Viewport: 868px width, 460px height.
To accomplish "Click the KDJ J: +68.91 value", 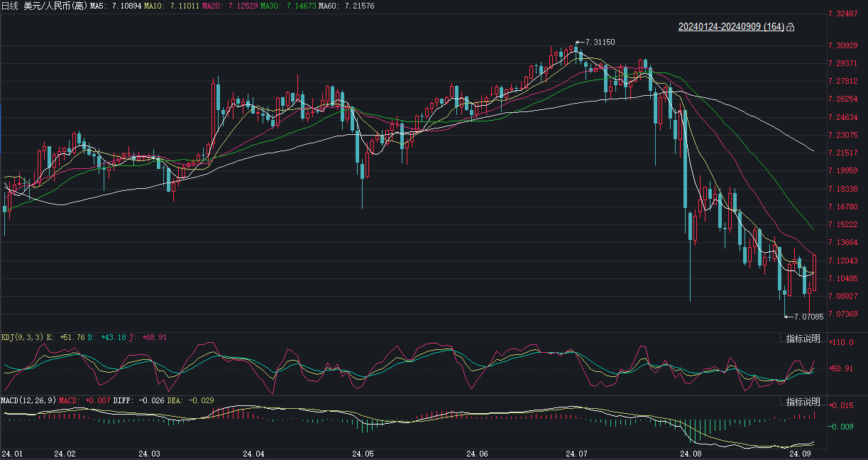I will click(x=148, y=337).
